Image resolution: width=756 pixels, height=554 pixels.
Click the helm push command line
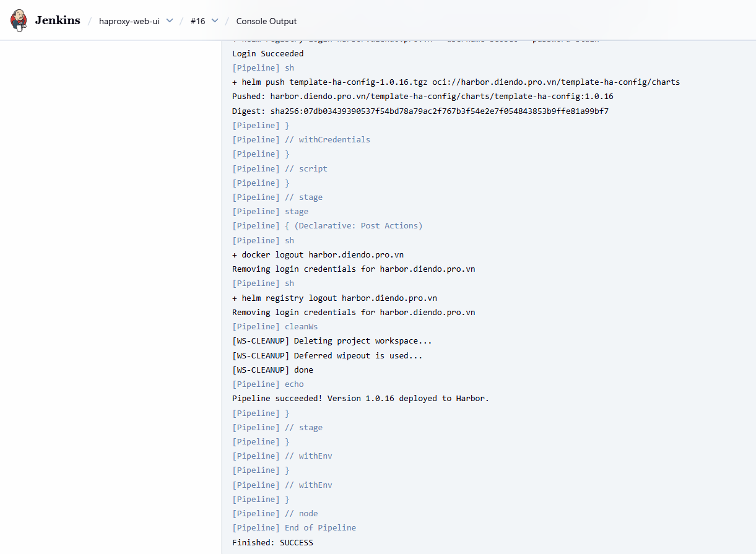(x=456, y=82)
